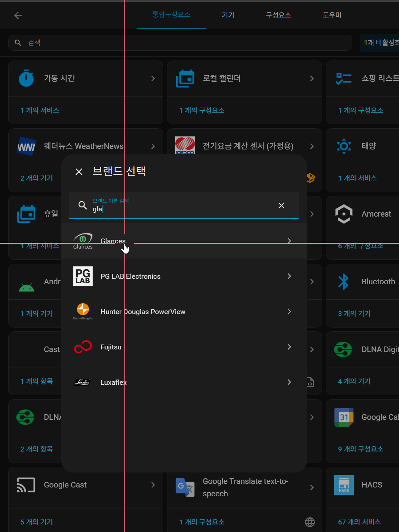Choose Hunter Douglas PowerView brand
Viewport: 399px width, 532px height.
coord(184,312)
